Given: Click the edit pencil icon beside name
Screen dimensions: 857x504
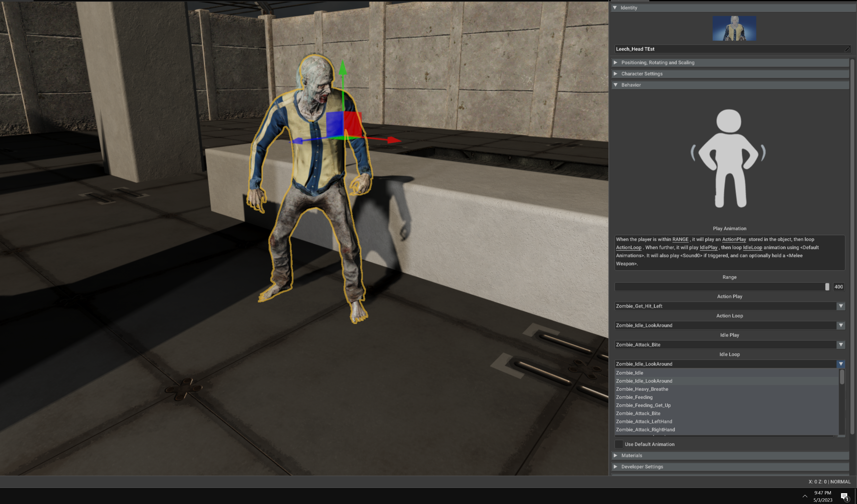Looking at the screenshot, I should pos(847,49).
